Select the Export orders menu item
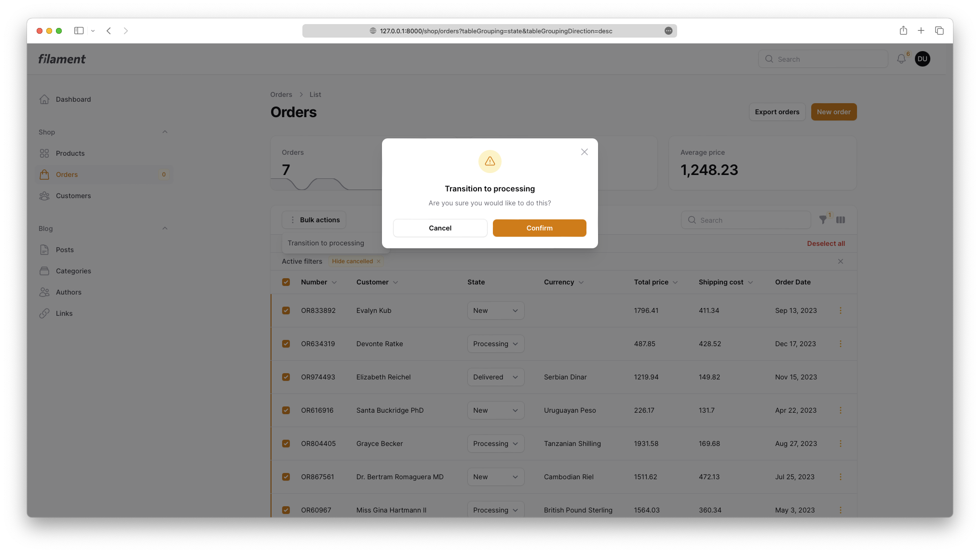Image resolution: width=980 pixels, height=553 pixels. pos(777,112)
